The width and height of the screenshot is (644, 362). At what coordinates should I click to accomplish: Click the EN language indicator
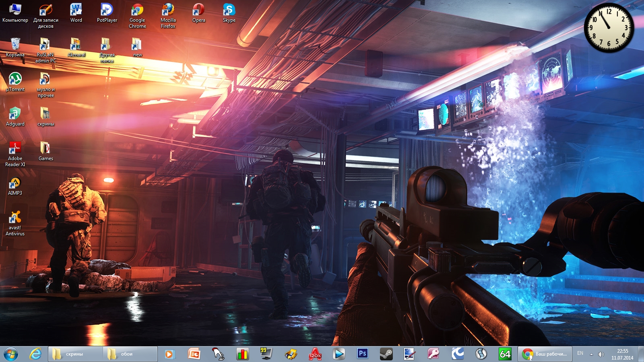[x=580, y=353]
